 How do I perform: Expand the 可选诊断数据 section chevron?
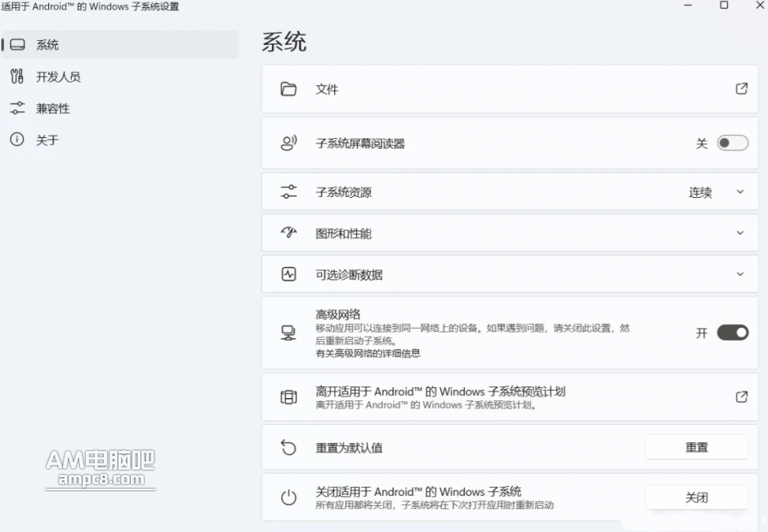tap(740, 274)
